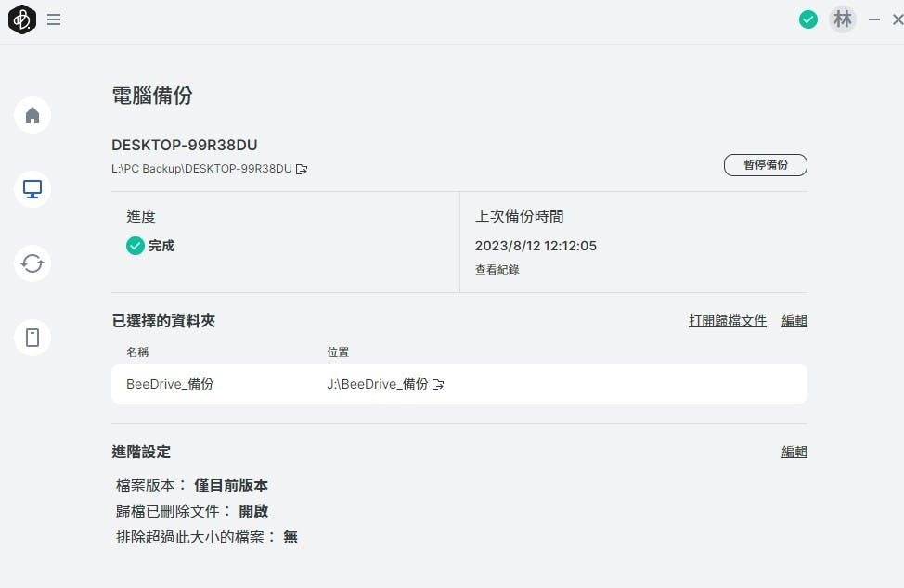904x588 pixels.
Task: Click the BeeDrive logo icon
Action: pyautogui.click(x=22, y=19)
